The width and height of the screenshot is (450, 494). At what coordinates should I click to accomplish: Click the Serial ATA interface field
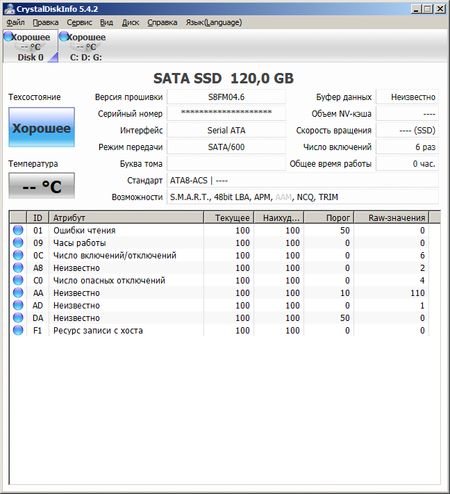tap(226, 130)
